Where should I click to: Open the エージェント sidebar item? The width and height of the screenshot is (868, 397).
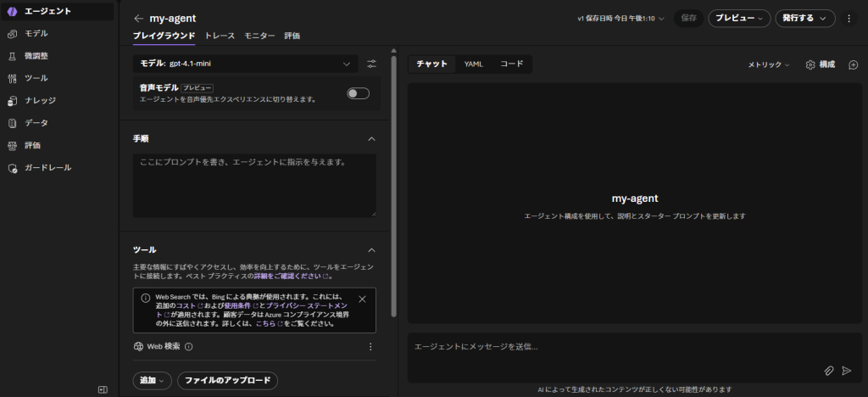tap(58, 11)
